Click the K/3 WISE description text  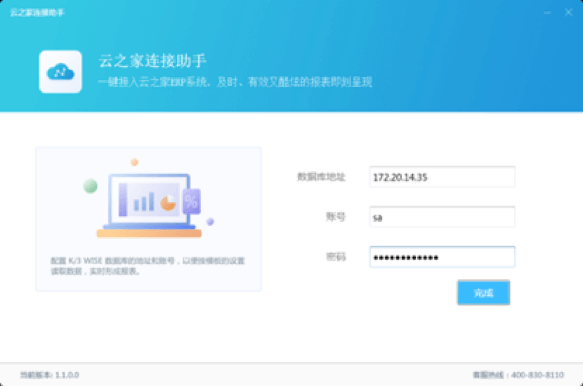[x=148, y=266]
